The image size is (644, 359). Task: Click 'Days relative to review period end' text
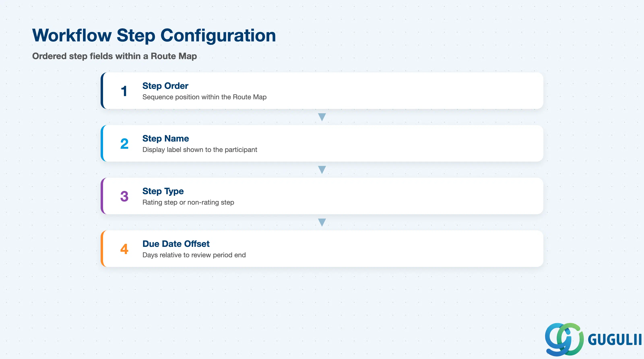coord(194,255)
